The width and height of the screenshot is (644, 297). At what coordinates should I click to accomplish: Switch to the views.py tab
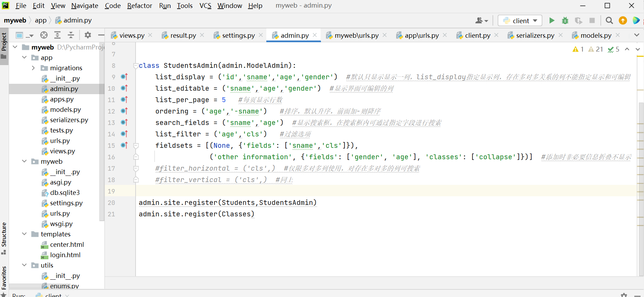click(x=132, y=35)
